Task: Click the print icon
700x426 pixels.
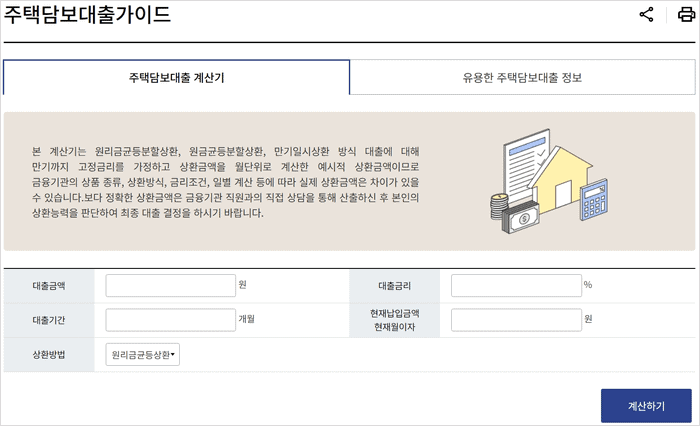Action: [x=686, y=14]
